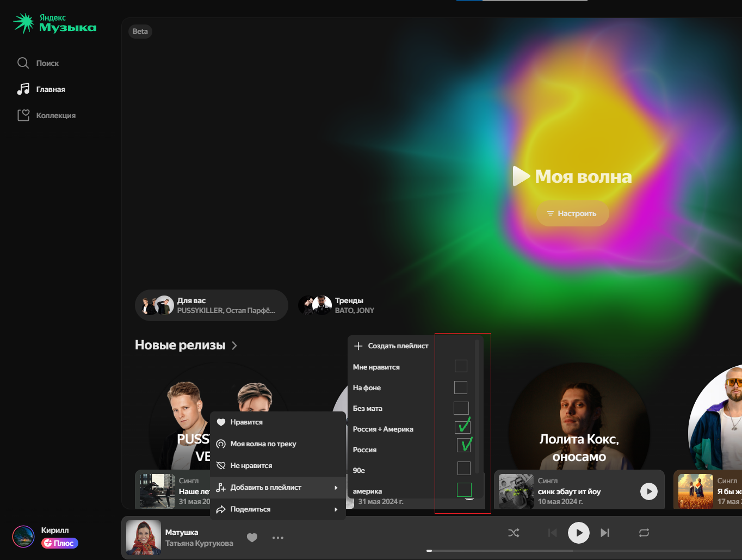Click the share arrow icon for Поделиться
The width and height of the screenshot is (742, 560).
221,509
